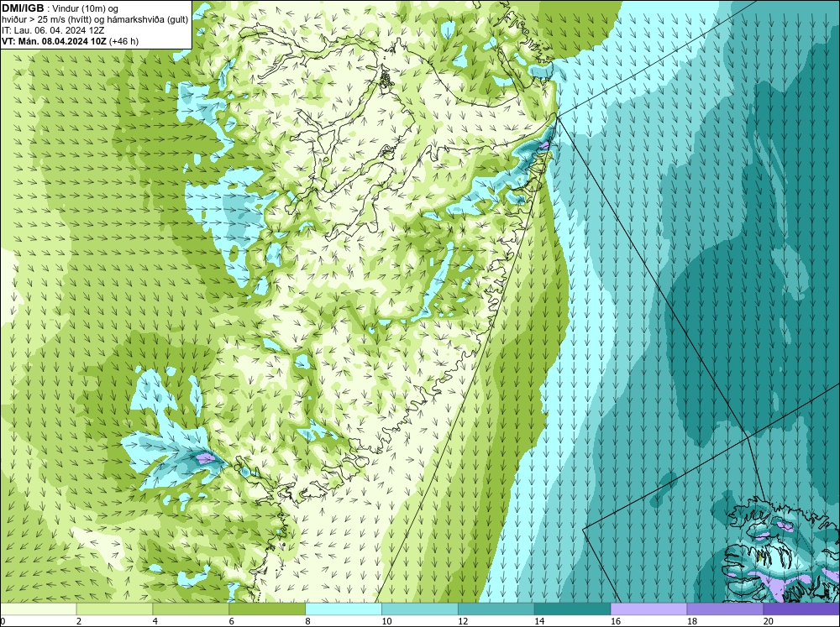Click the 6–8 m/s dark green legend swatch

click(267, 609)
